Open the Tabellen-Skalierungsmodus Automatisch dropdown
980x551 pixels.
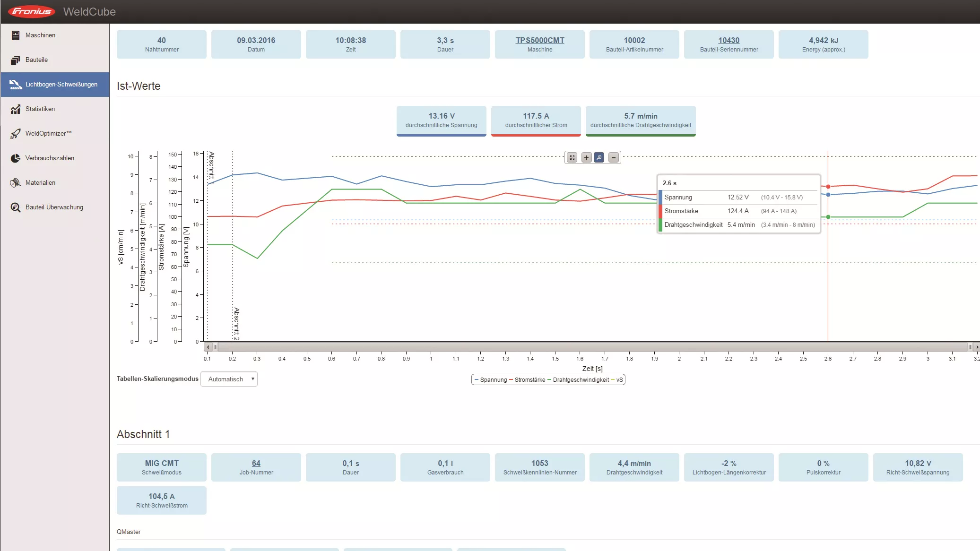click(x=229, y=379)
